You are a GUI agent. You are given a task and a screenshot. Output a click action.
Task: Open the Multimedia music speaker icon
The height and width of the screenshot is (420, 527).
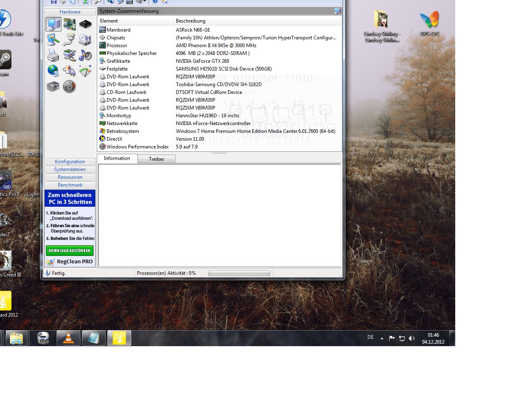(85, 55)
